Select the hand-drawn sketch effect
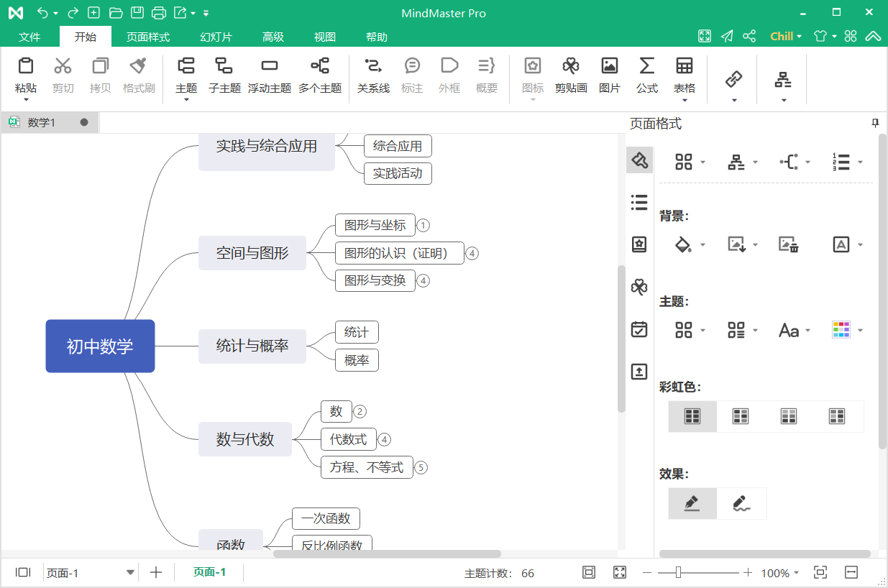Viewport: 888px width, 588px height. pyautogui.click(x=742, y=503)
